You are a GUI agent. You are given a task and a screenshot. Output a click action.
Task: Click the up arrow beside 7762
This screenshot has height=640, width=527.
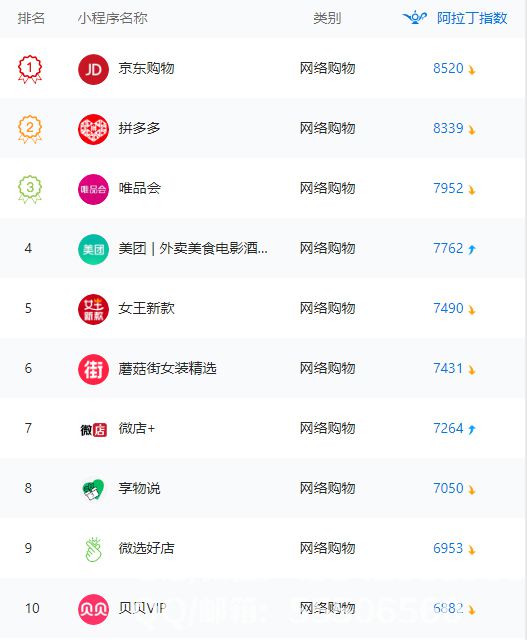(x=472, y=249)
